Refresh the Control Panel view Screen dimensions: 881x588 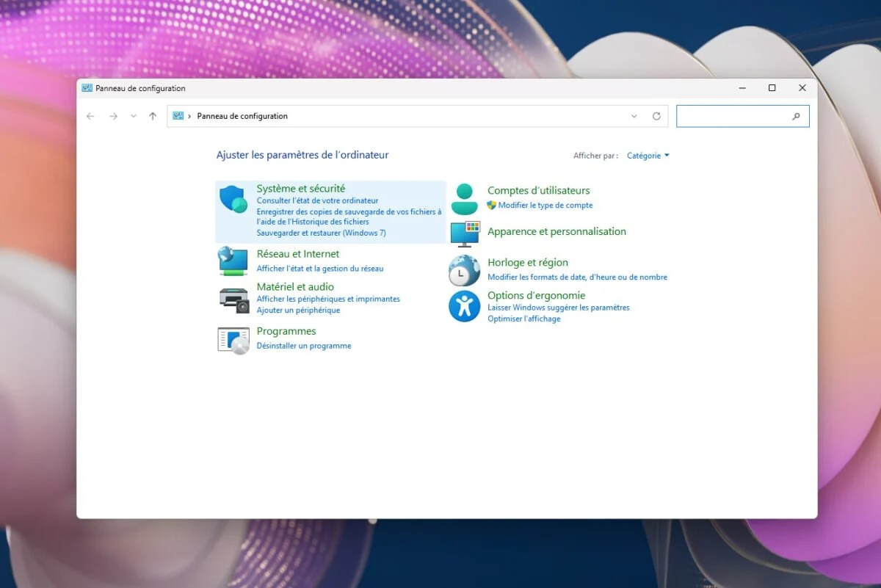pos(656,116)
